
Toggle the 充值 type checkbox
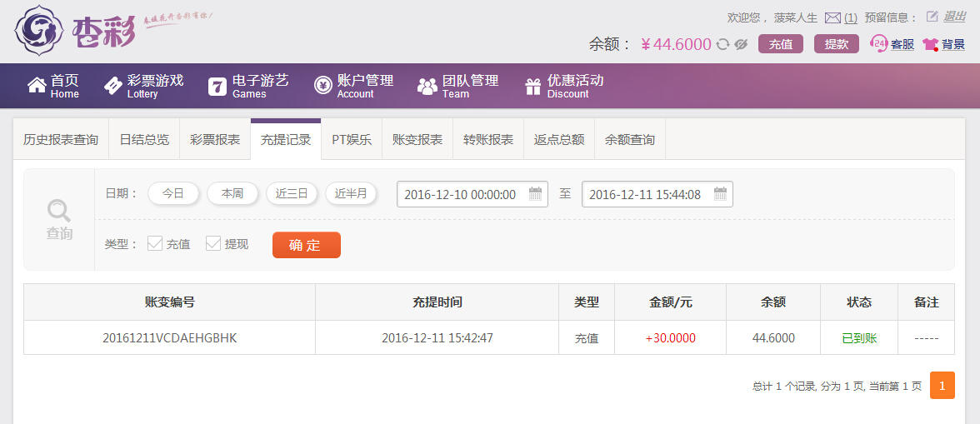[x=154, y=243]
